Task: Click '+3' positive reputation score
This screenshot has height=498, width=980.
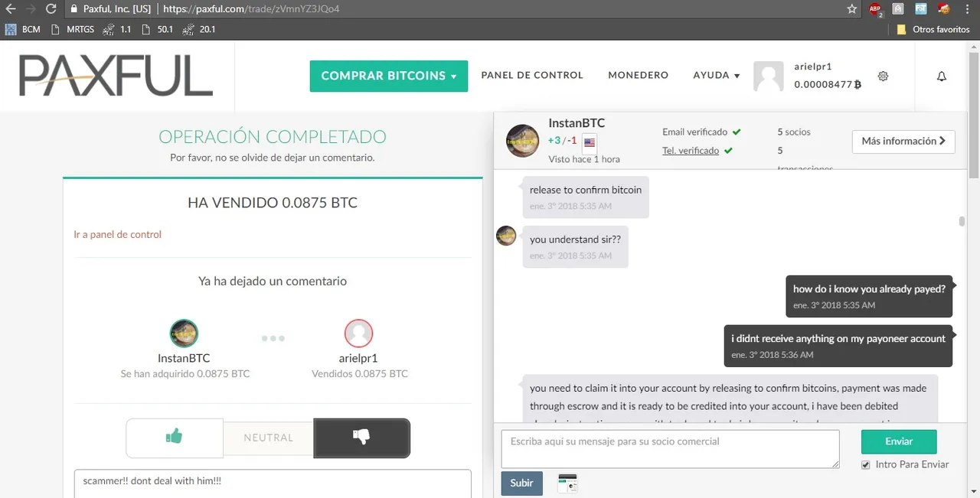Action: 556,141
